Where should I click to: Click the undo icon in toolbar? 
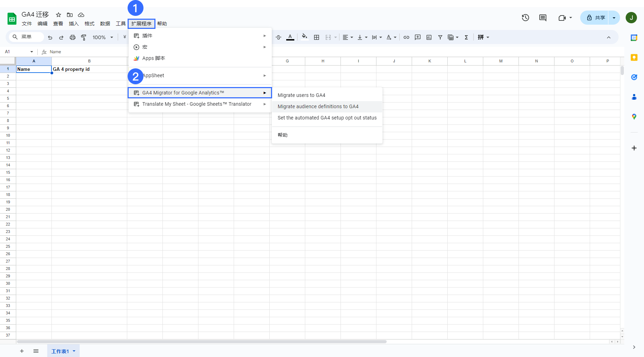coord(50,37)
